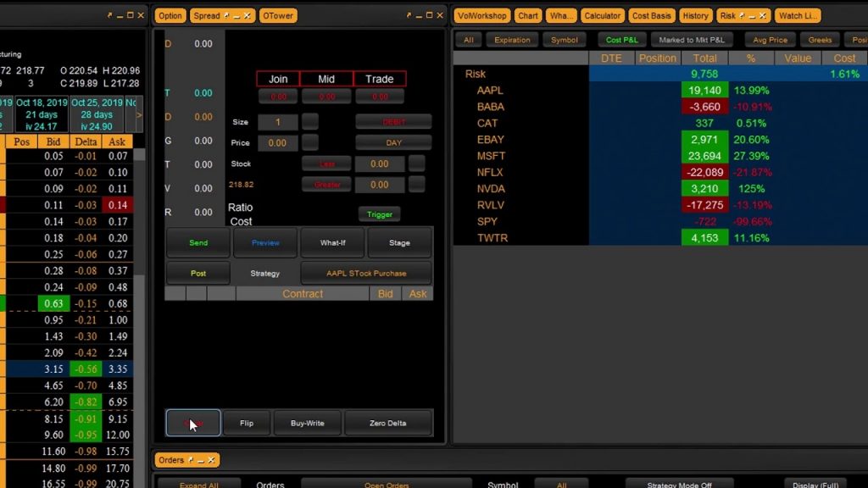The height and width of the screenshot is (488, 868).
Task: Open the AAPL STock Purchase strategy selector
Action: click(366, 274)
